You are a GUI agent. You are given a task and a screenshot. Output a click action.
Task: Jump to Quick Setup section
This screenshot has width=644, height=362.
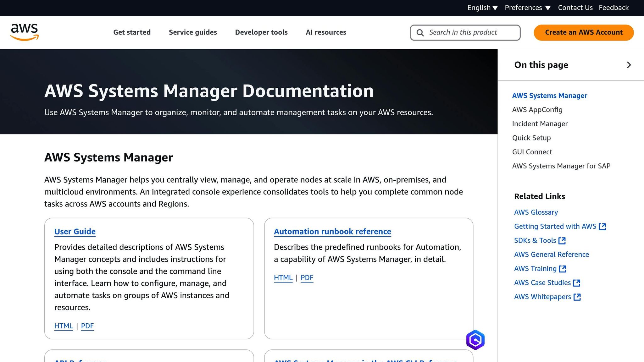531,138
